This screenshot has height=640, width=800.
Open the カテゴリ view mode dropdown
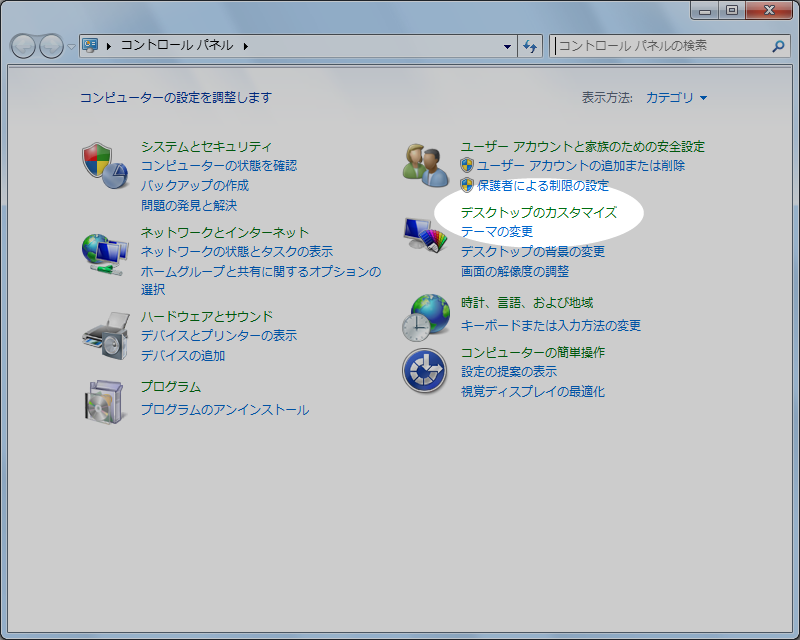677,98
